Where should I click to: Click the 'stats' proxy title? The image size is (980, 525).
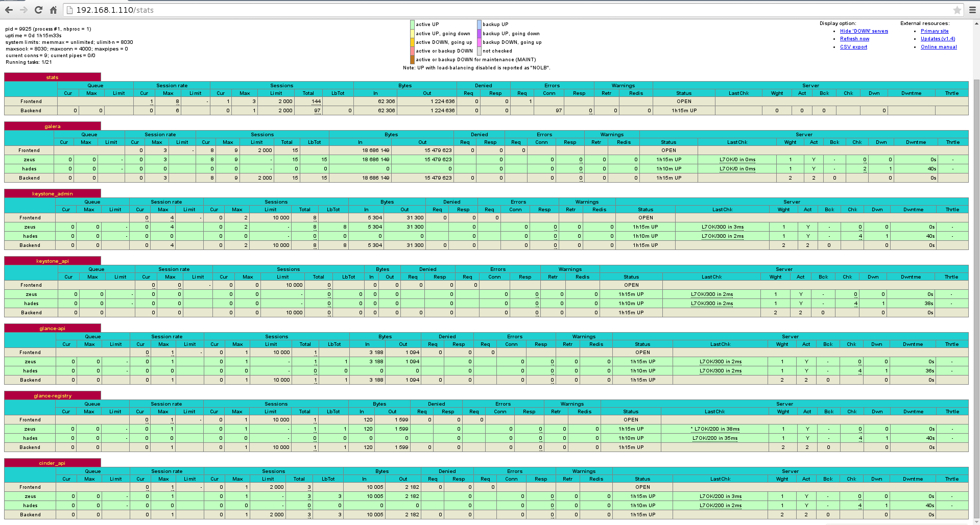[x=52, y=78]
